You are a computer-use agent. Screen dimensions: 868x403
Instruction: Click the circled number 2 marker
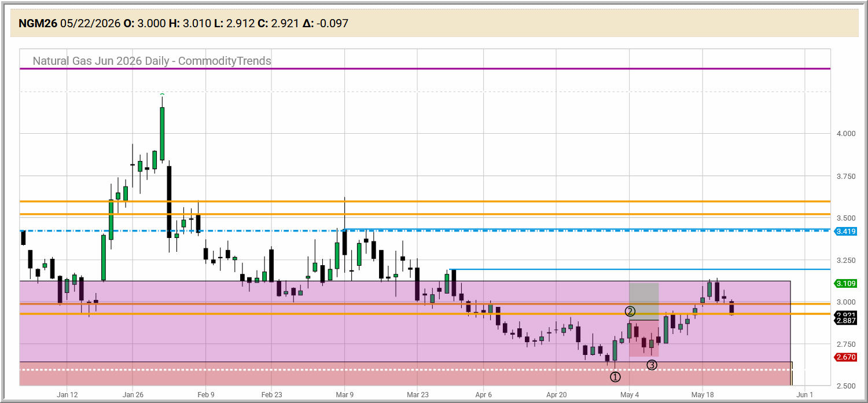[630, 312]
